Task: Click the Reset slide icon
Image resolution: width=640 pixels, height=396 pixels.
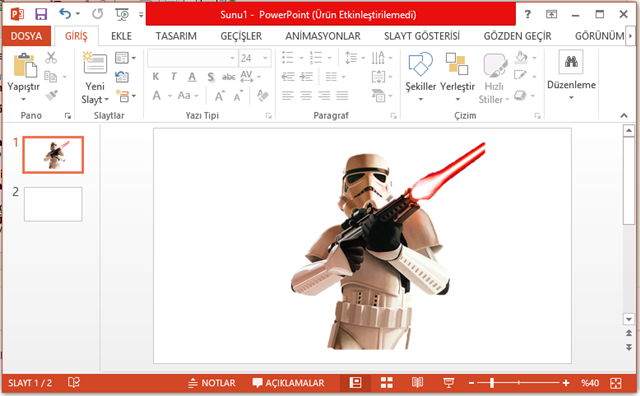Action: click(x=122, y=77)
